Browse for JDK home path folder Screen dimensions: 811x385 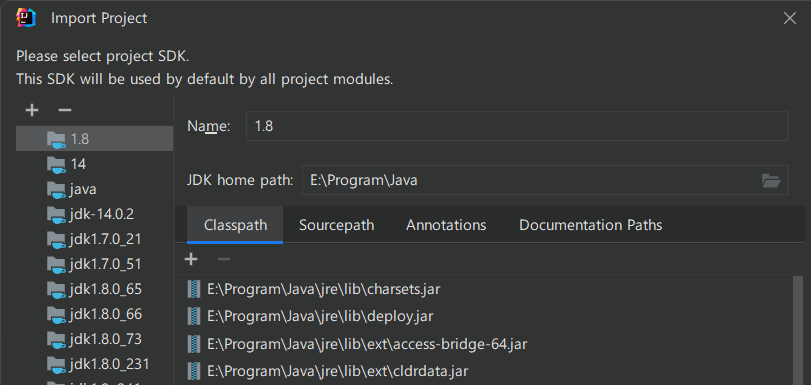tap(771, 181)
